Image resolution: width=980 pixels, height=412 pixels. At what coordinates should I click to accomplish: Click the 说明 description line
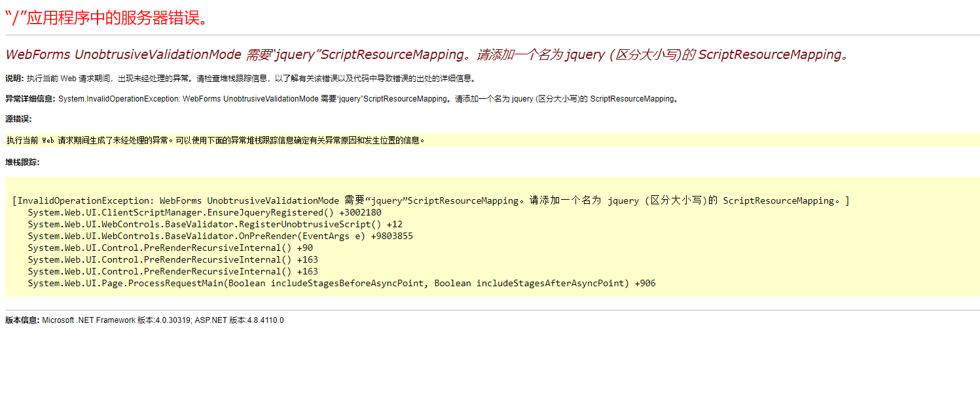point(241,79)
